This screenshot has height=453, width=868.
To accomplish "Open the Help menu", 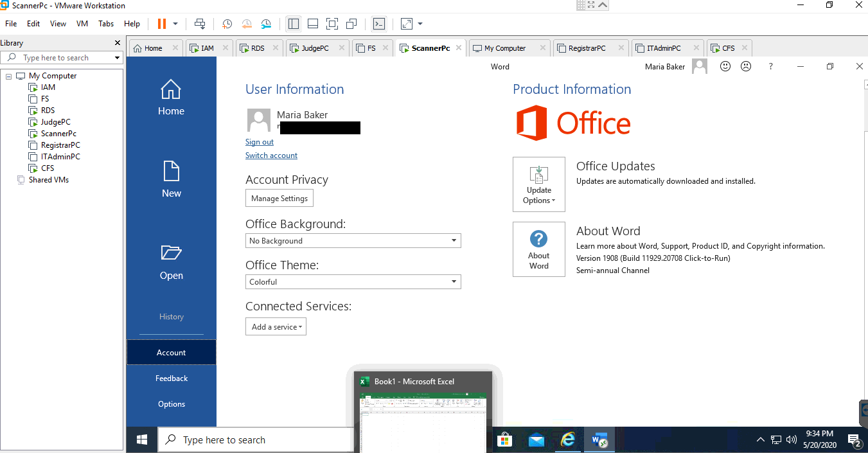I will (132, 24).
